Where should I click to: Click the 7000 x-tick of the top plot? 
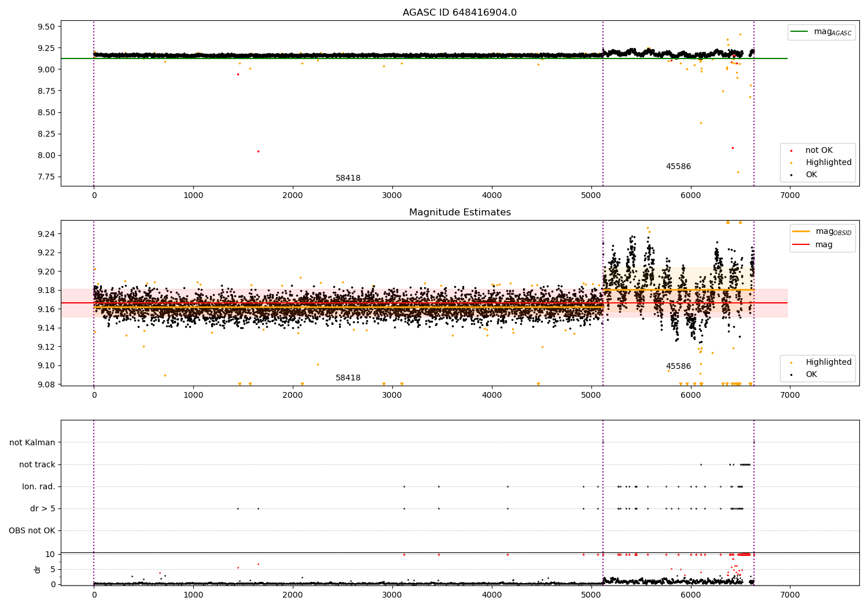pyautogui.click(x=790, y=196)
